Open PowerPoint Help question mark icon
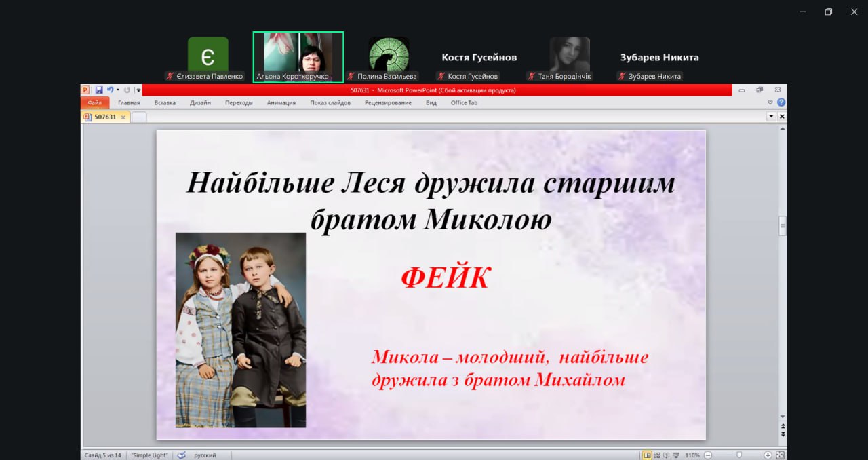Viewport: 868px width, 460px height. [x=781, y=102]
